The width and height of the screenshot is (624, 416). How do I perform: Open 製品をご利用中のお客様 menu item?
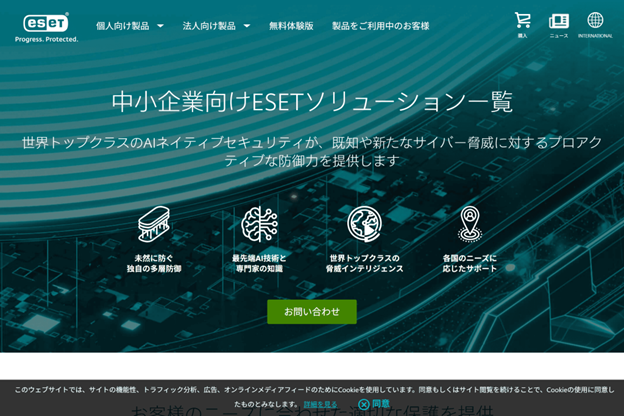coord(380,26)
